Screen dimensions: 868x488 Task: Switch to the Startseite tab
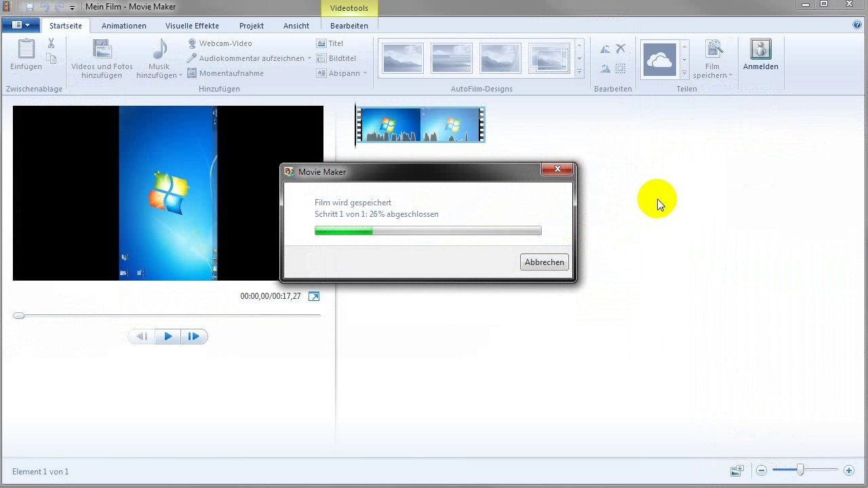point(66,26)
